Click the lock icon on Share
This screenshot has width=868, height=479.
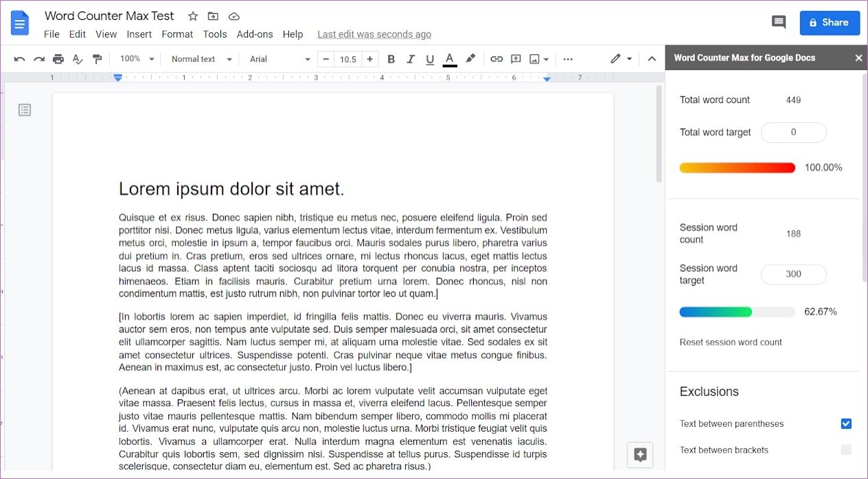(813, 23)
